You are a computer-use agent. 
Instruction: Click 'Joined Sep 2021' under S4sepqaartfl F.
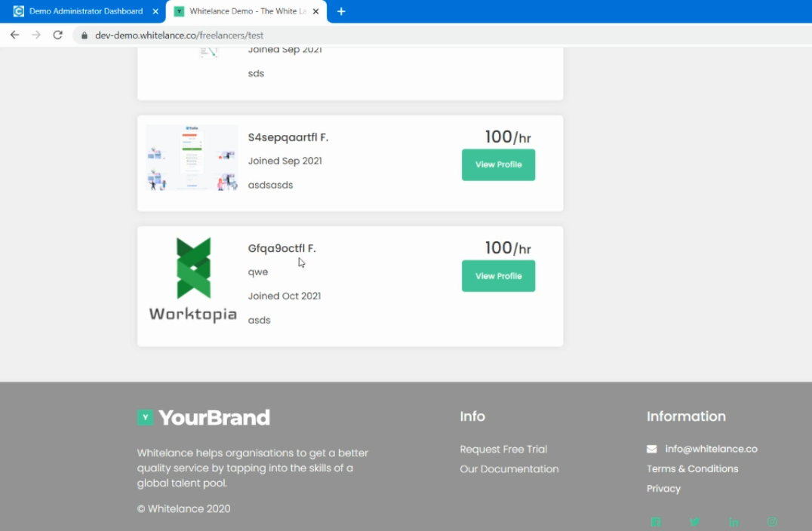click(285, 161)
